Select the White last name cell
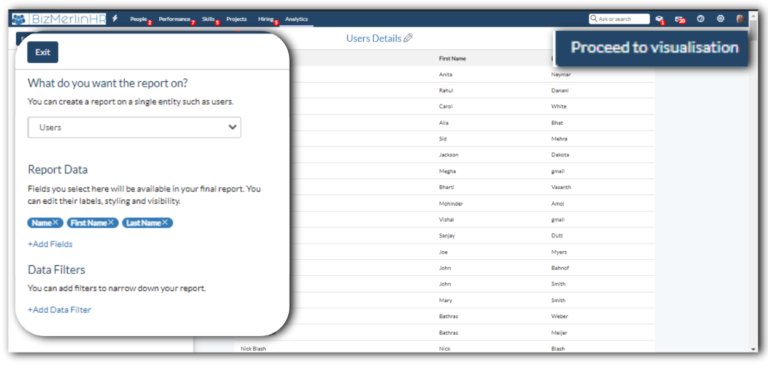 pyautogui.click(x=558, y=107)
